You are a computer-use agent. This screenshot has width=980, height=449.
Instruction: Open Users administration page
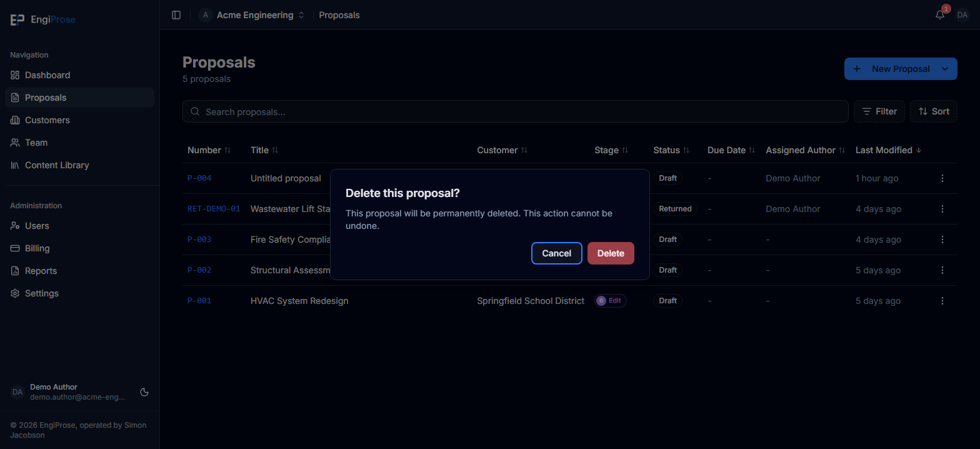[79, 226]
